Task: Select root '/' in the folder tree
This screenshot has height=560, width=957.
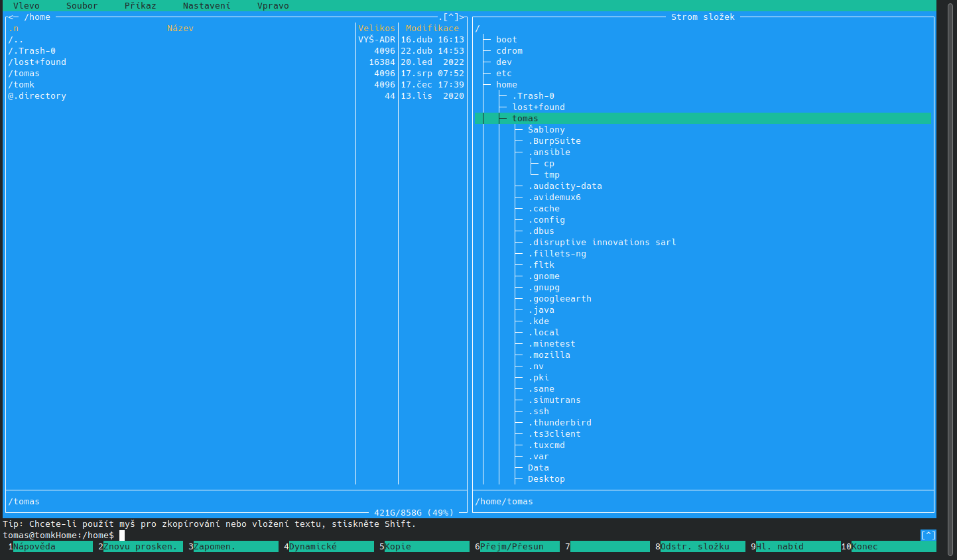Action: point(478,28)
